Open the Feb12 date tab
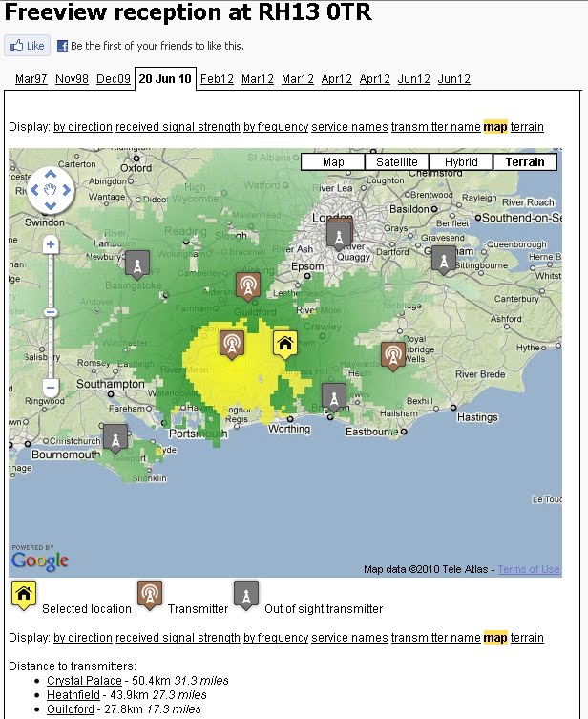The width and height of the screenshot is (588, 719). [217, 79]
